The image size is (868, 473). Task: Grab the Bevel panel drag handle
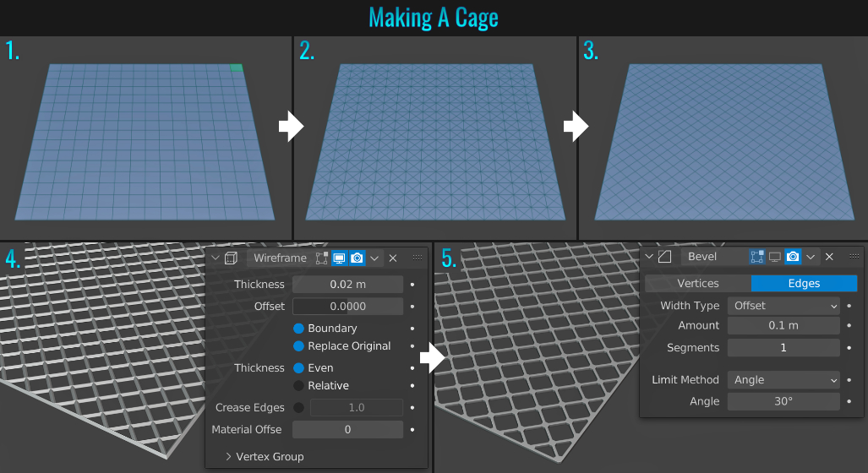854,256
